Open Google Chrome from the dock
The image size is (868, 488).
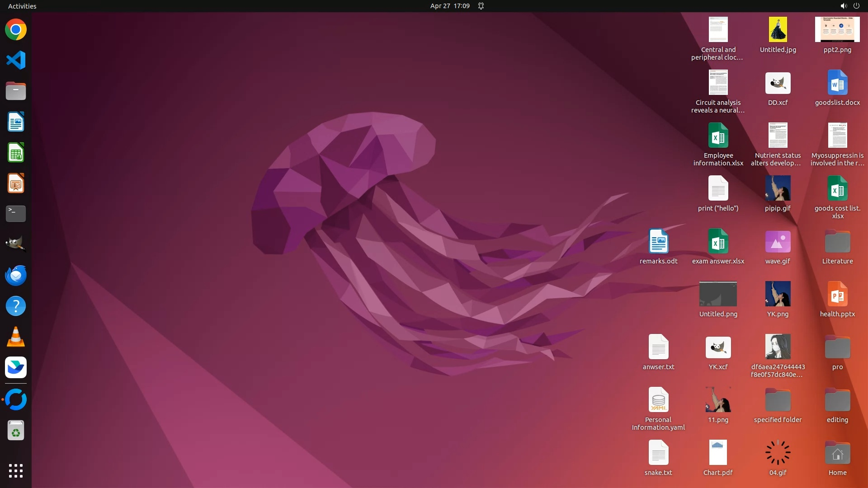pos(16,30)
